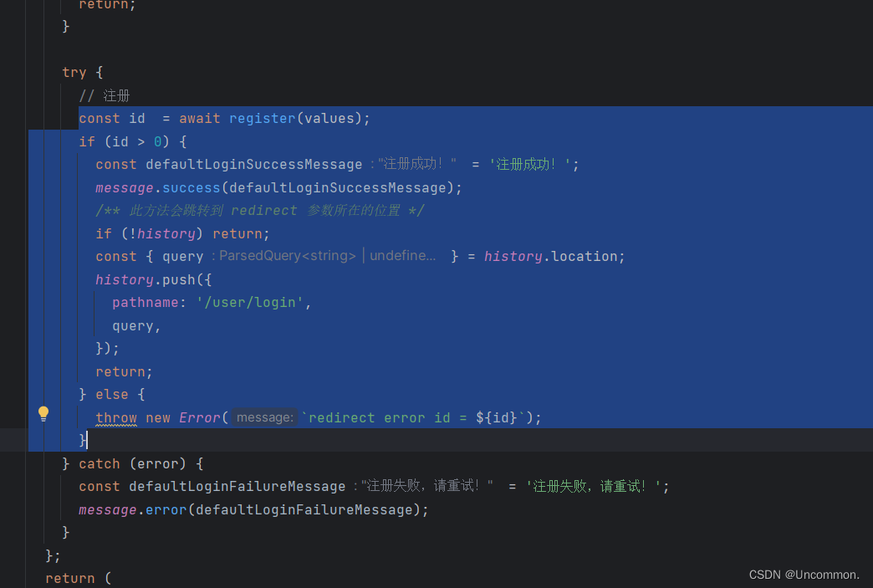Click the 'return (' line at bottom
This screenshot has width=873, height=588.
coord(79,579)
